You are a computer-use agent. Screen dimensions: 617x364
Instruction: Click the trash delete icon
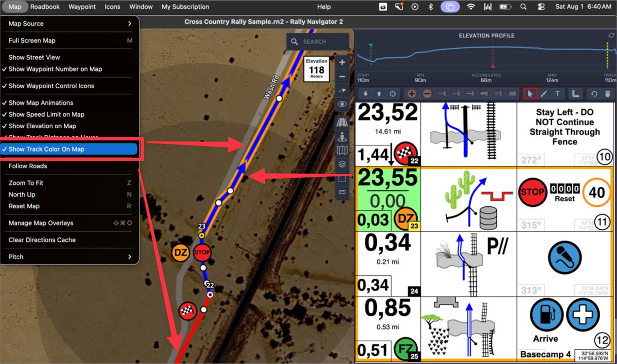(x=607, y=94)
